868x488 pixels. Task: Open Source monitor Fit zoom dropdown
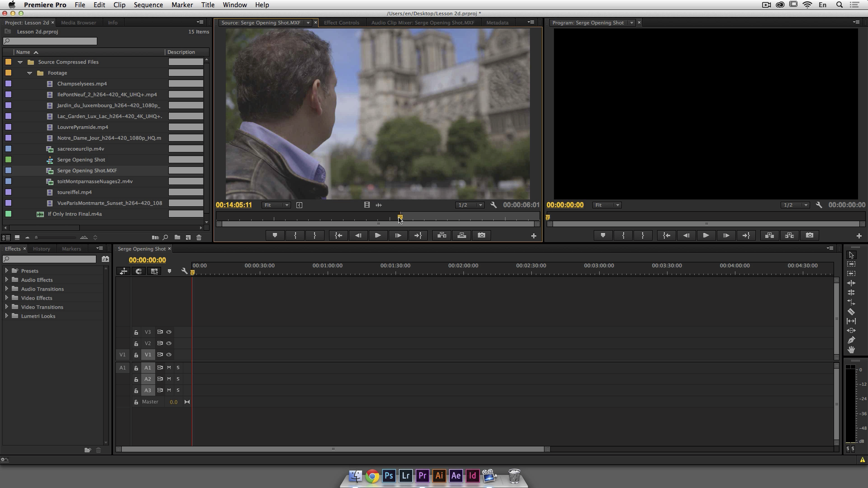pyautogui.click(x=276, y=205)
